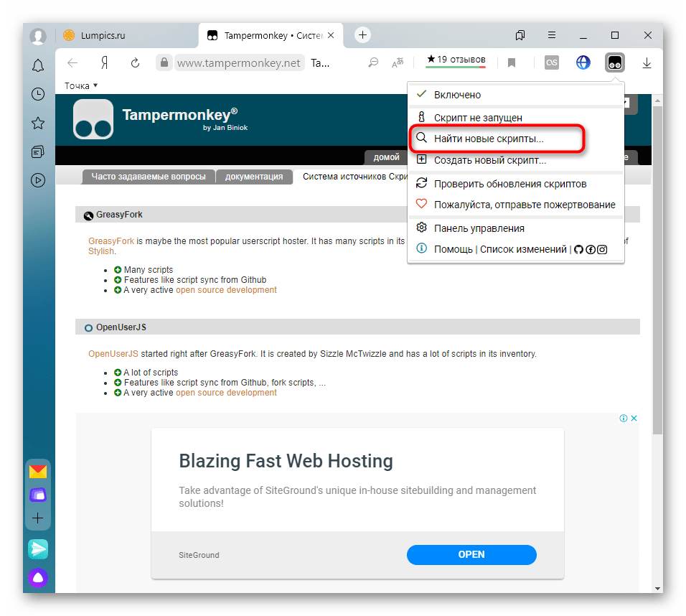Open the downloads arrow icon

tap(647, 63)
